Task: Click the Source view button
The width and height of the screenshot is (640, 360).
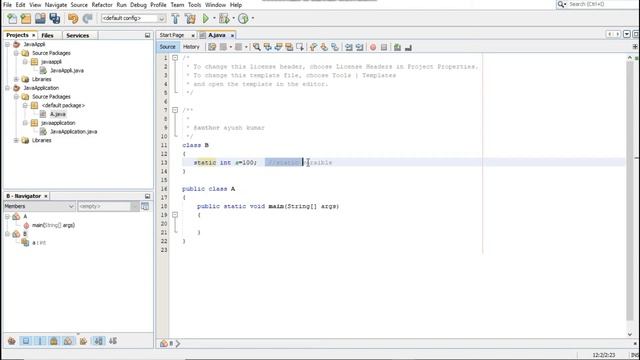Action: pos(167,47)
